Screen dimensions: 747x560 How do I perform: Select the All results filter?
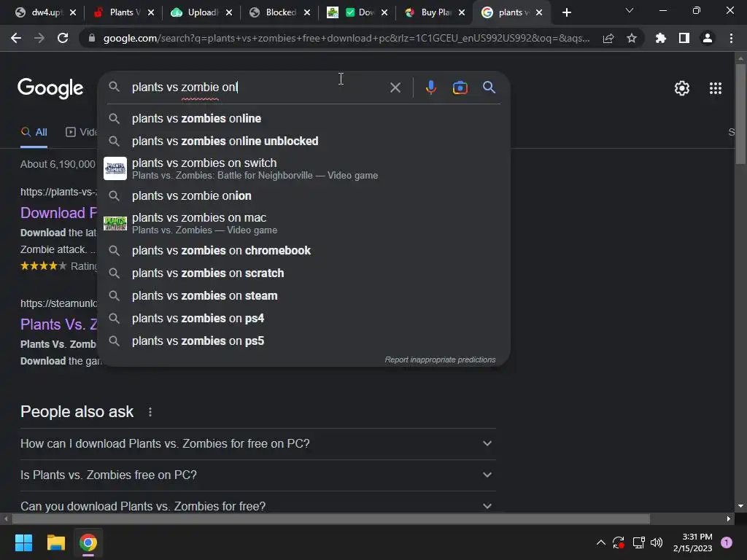(x=34, y=133)
